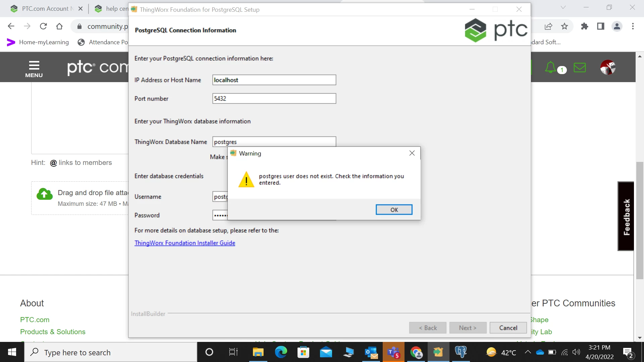Click the browser reload icon
Viewport: 644px width, 362px height.
click(x=43, y=26)
